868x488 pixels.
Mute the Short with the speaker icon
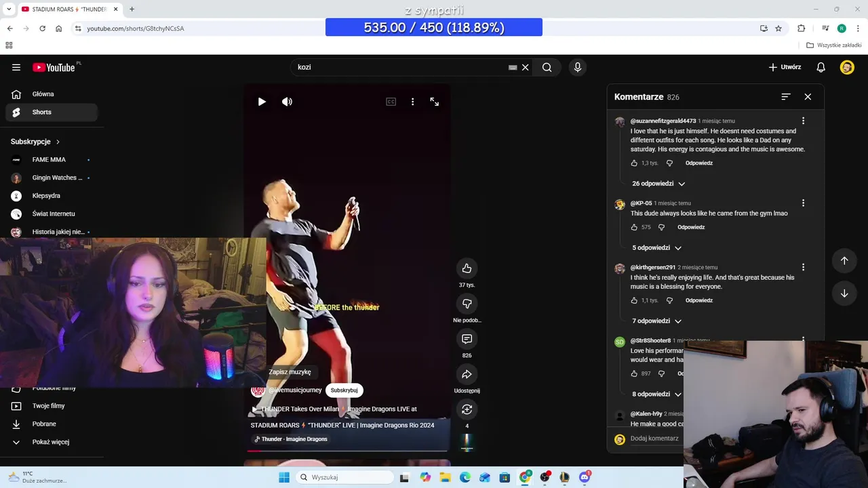click(287, 102)
